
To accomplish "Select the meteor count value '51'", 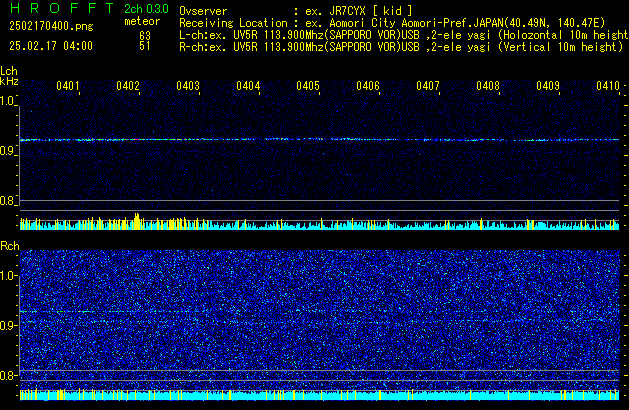I will [x=145, y=46].
